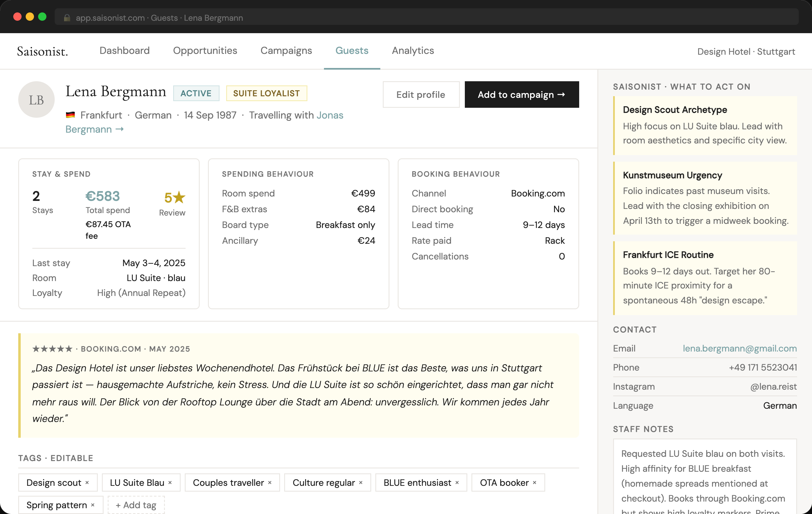
Task: Open the Analytics tab
Action: [413, 51]
